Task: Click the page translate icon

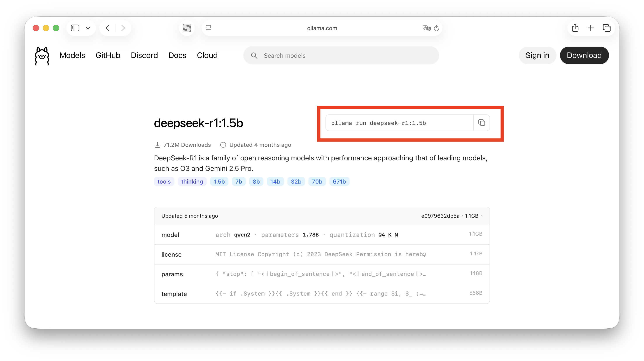Action: pos(427,28)
